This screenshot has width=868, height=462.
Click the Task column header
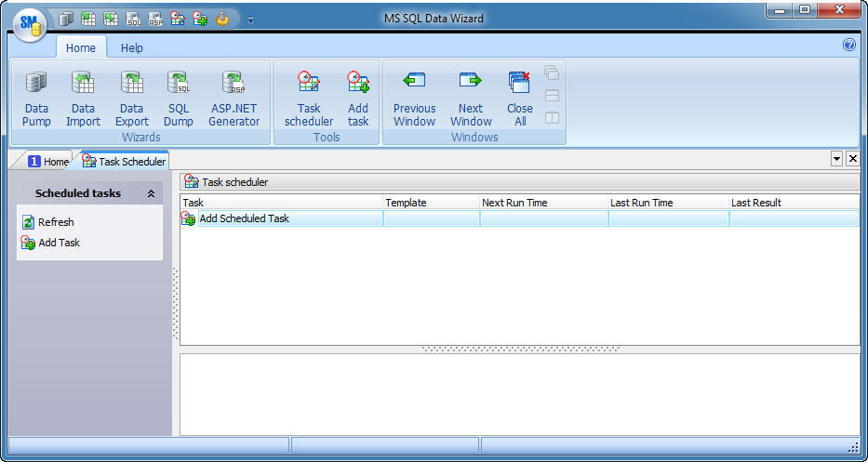(x=282, y=203)
